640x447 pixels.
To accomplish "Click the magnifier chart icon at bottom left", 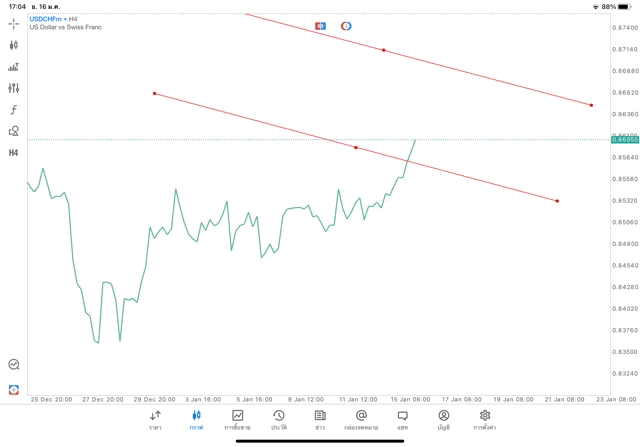I will click(14, 365).
